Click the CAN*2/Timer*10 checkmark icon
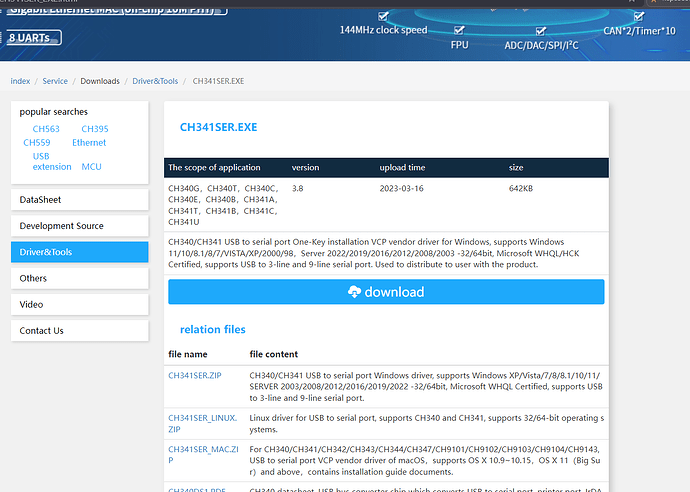Image resolution: width=690 pixels, height=492 pixels. [639, 17]
